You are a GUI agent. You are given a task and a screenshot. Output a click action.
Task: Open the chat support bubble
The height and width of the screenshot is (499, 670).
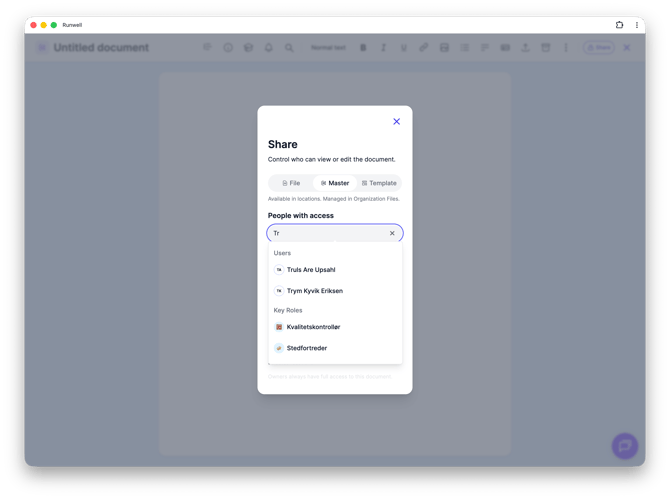[x=625, y=446]
